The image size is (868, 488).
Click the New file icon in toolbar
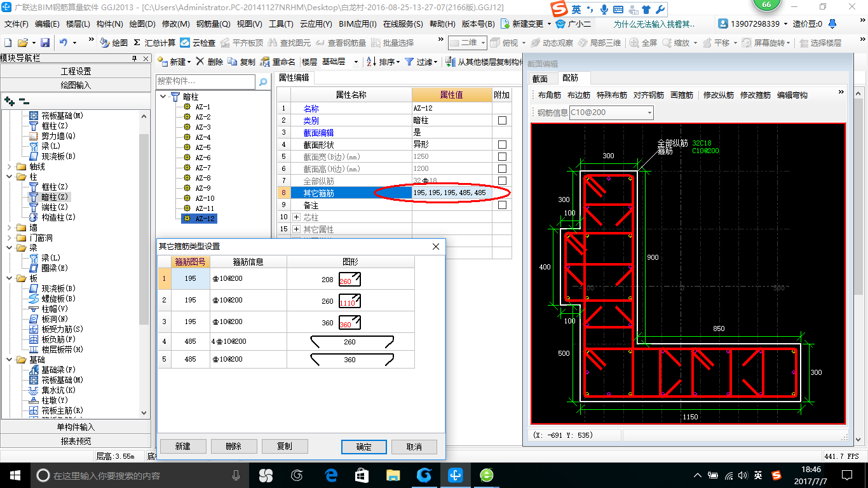coord(8,43)
